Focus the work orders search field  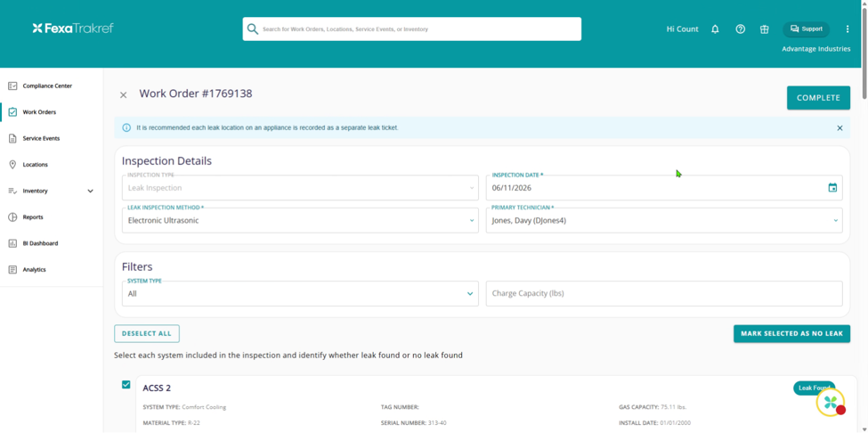pos(412,29)
